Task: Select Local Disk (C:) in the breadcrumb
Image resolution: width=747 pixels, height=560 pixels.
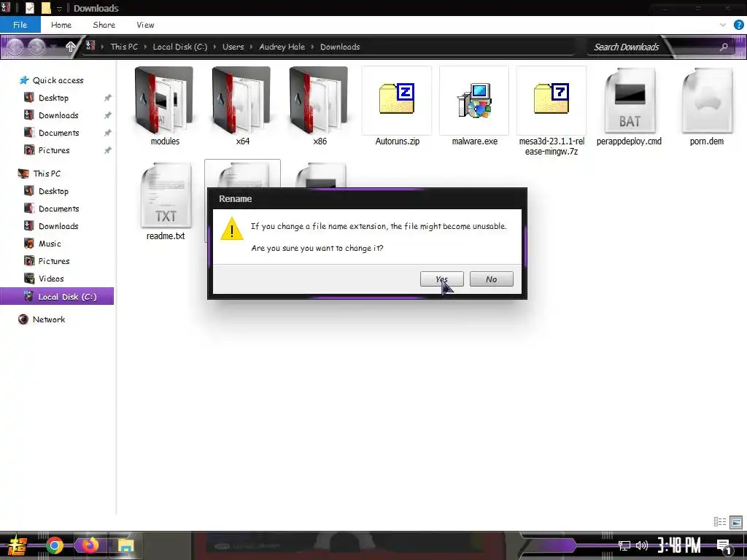Action: pos(179,47)
